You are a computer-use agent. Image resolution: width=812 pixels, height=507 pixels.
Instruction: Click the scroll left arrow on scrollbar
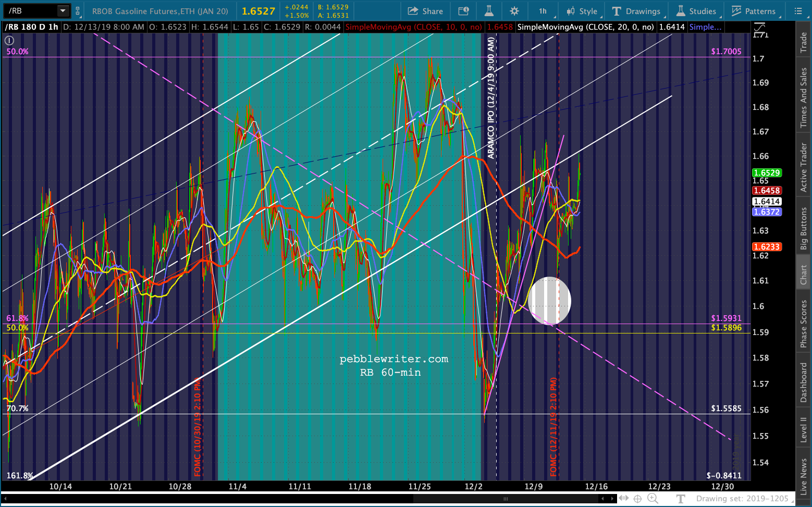(603, 499)
